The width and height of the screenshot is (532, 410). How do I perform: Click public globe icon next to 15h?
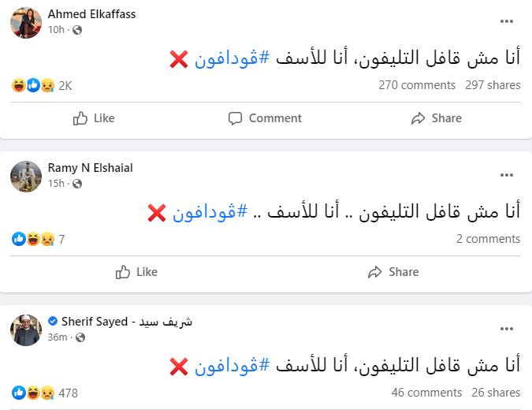point(77,184)
